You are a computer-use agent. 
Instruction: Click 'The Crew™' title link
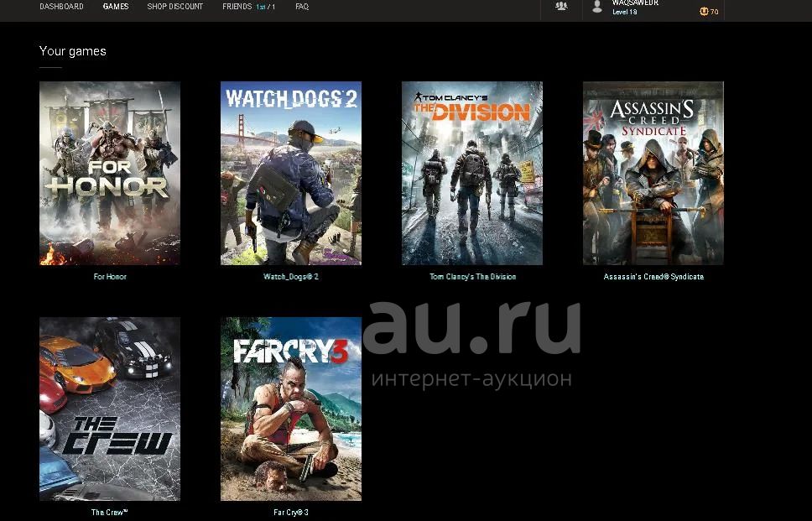coord(109,513)
